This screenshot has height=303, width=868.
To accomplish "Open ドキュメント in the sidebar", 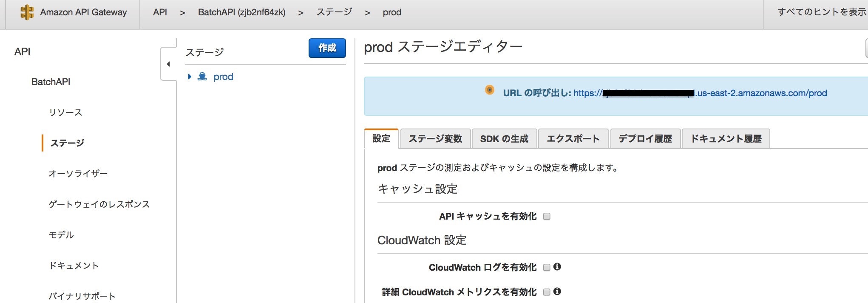I will click(74, 266).
